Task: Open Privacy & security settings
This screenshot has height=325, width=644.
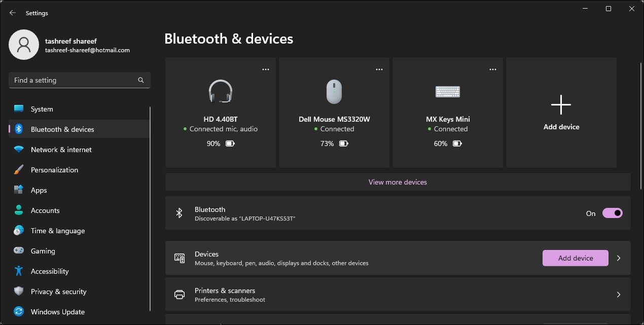Action: (59, 291)
